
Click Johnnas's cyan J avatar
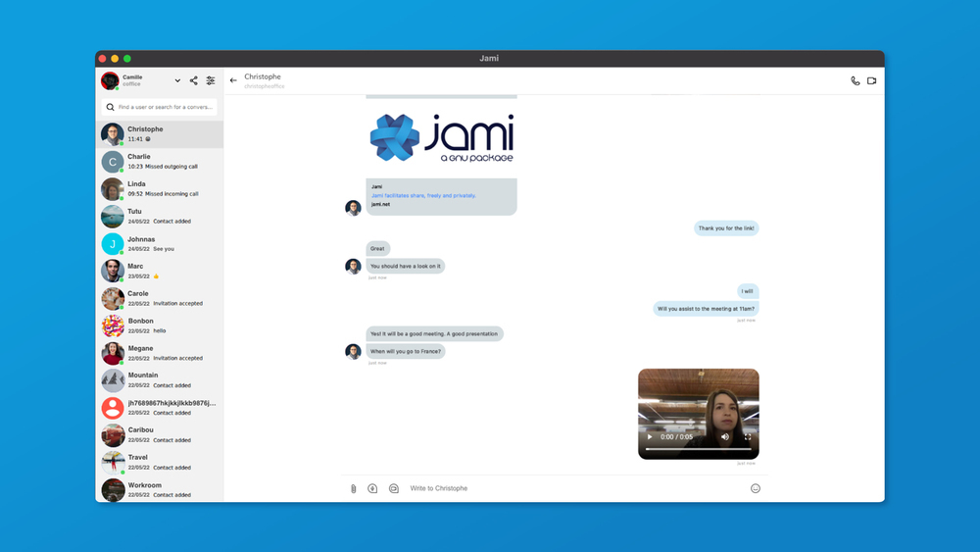113,244
